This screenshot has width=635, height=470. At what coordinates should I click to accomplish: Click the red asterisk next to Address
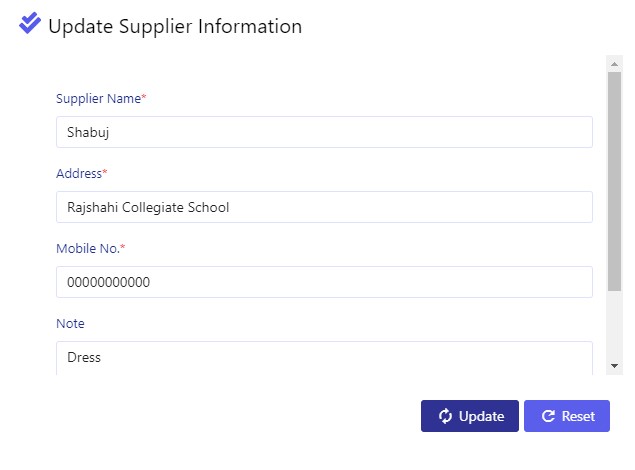(105, 171)
